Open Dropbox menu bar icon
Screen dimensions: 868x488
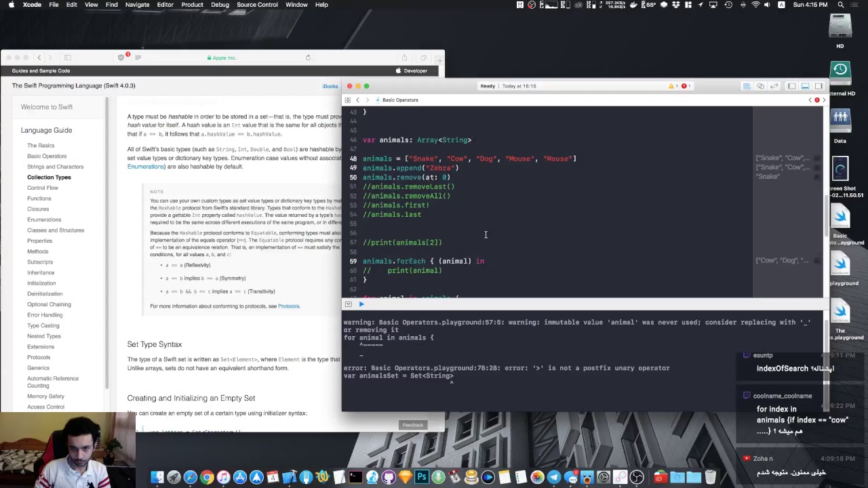point(675,5)
